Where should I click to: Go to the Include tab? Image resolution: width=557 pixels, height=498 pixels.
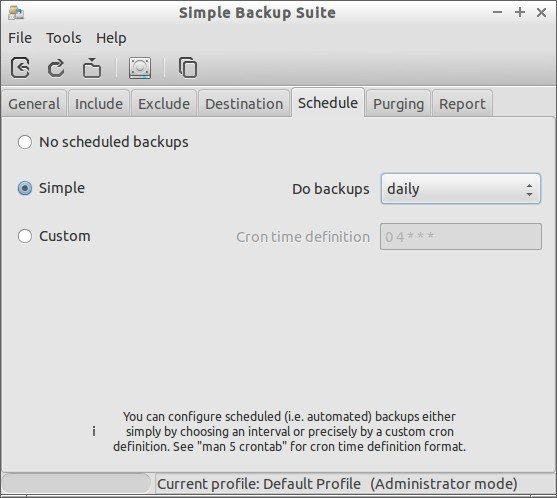pyautogui.click(x=99, y=104)
